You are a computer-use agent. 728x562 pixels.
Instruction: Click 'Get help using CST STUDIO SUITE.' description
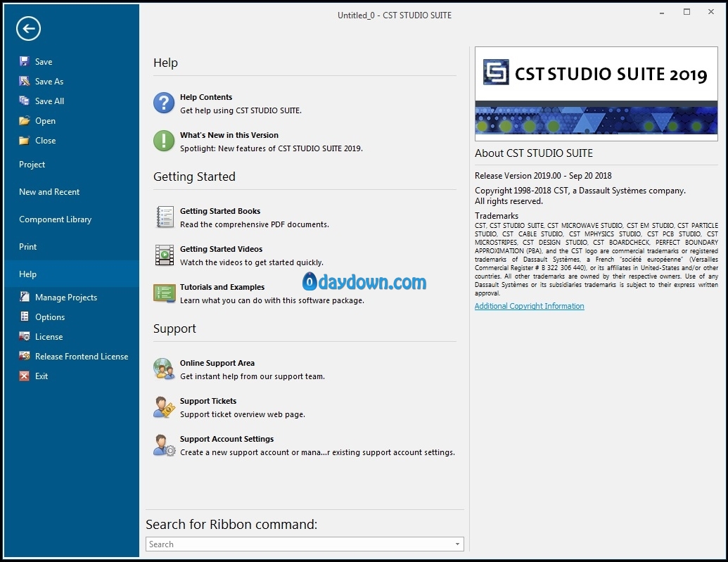[241, 110]
